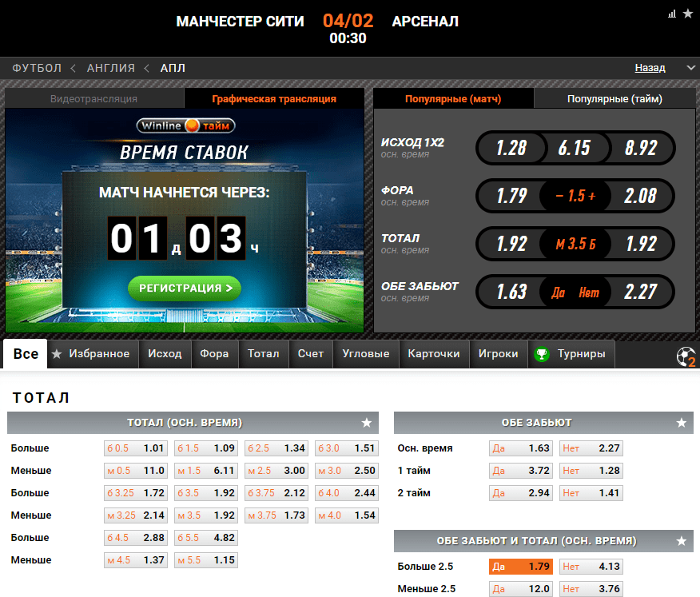700x597 pixels.
Task: Switch to Графическая трансляция tab
Action: click(x=274, y=98)
